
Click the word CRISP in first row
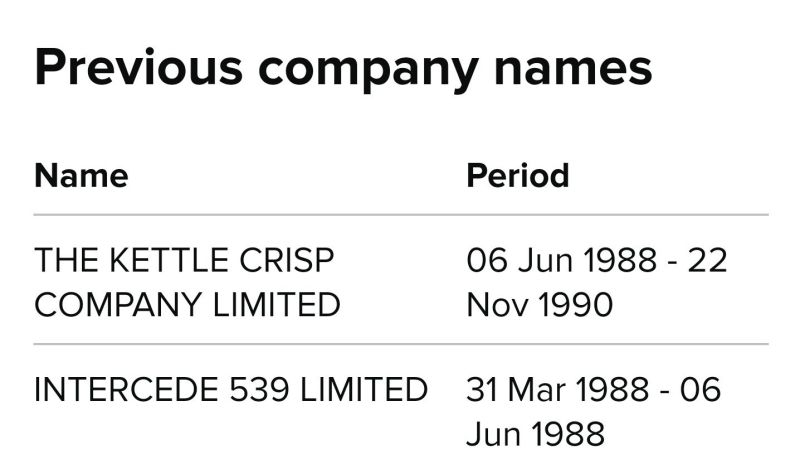click(x=287, y=260)
